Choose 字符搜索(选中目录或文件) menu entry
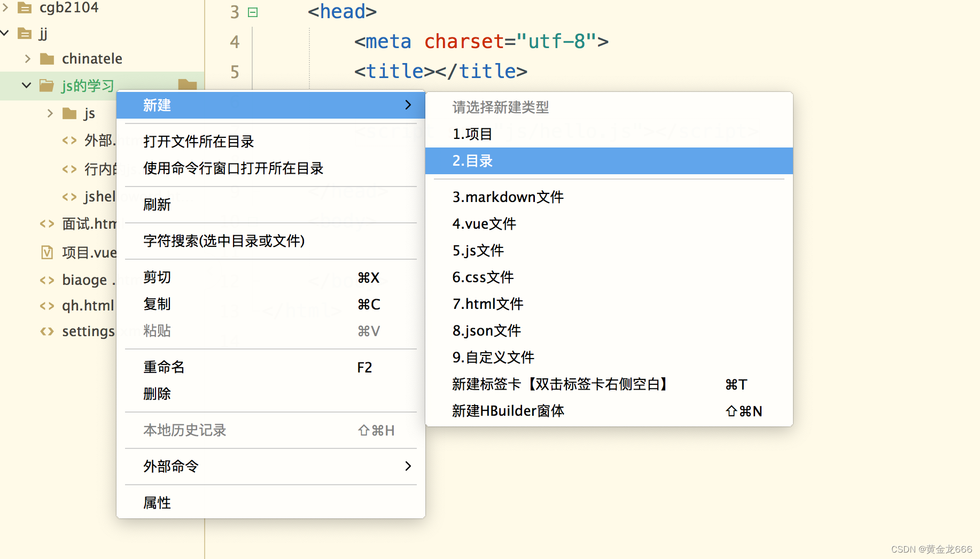Image resolution: width=980 pixels, height=559 pixels. click(x=271, y=241)
